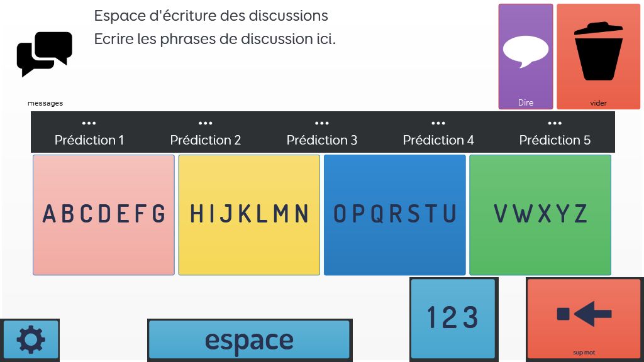Pick the Prédiction 3 suggestion
644x362 pixels.
point(321,140)
